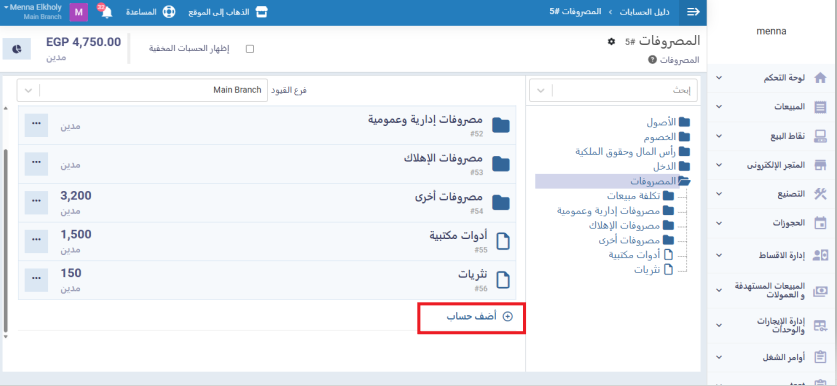Screen dimensions: 837x386
Task: Click the question mark help icon under المصروفات
Action: [x=652, y=60]
